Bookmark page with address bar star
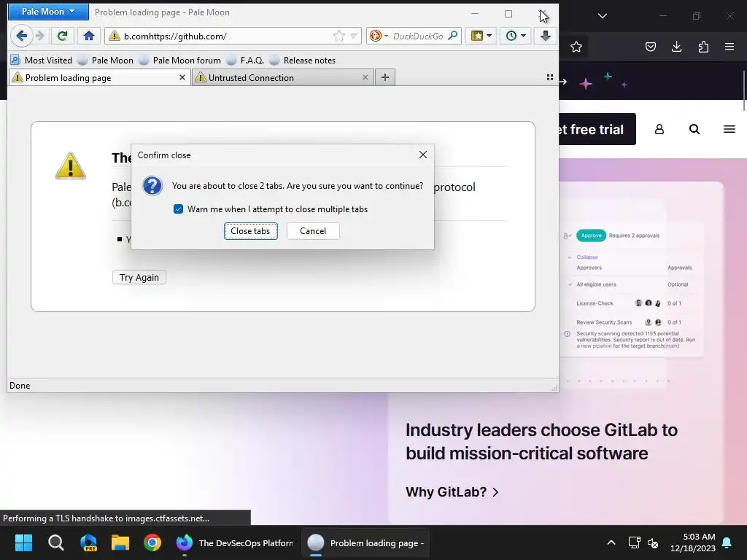This screenshot has height=560, width=747. pyautogui.click(x=338, y=36)
